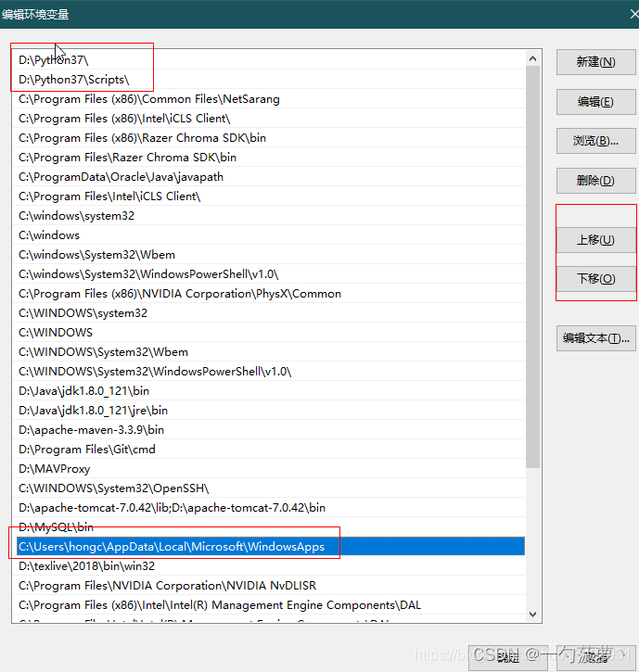Open 编辑文本(T)... edit text button
The image size is (639, 672).
click(595, 338)
